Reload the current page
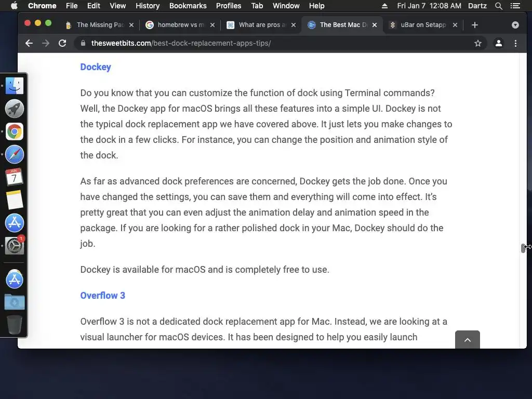Viewport: 532px width, 399px height. [x=62, y=43]
